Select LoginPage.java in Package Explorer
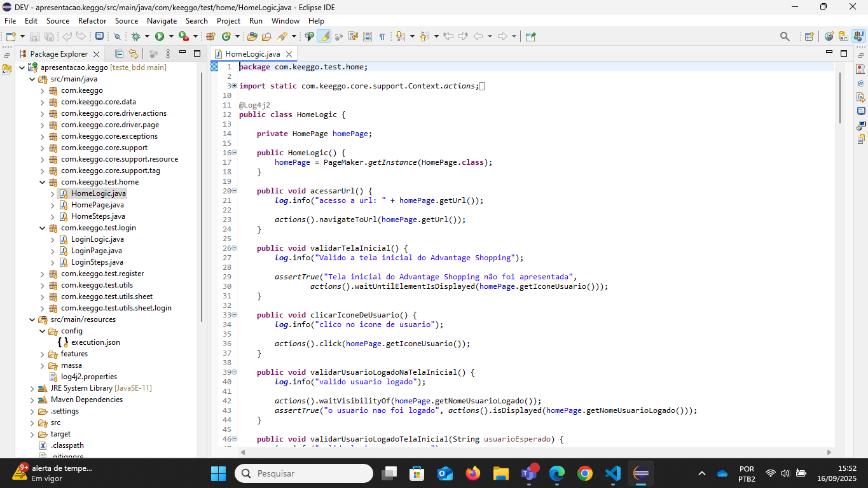The image size is (868, 488). (x=96, y=251)
